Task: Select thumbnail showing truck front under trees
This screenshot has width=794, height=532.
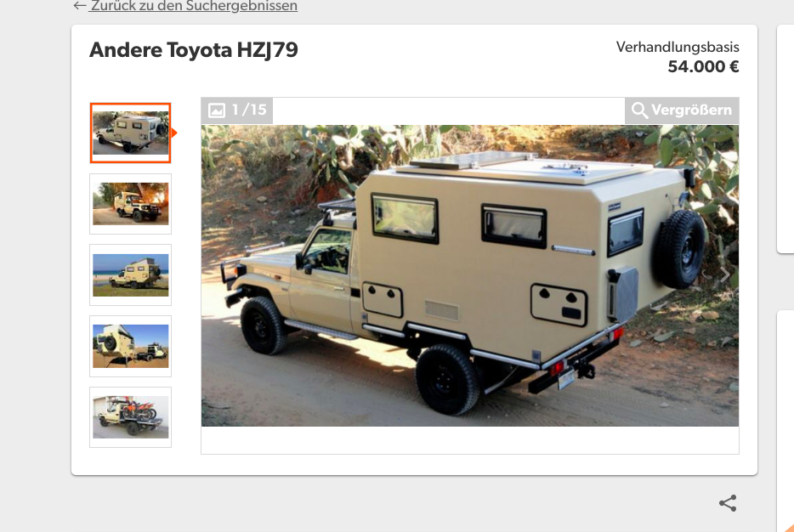Action: click(x=131, y=204)
